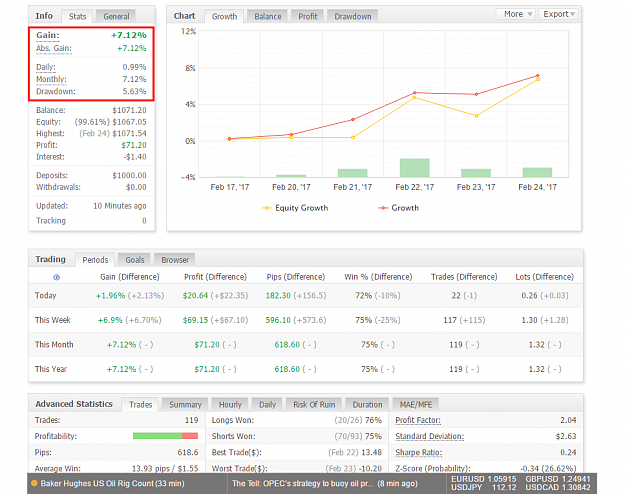This screenshot has width=625, height=494.
Task: Click the Equity value $1067.05
Action: point(129,122)
